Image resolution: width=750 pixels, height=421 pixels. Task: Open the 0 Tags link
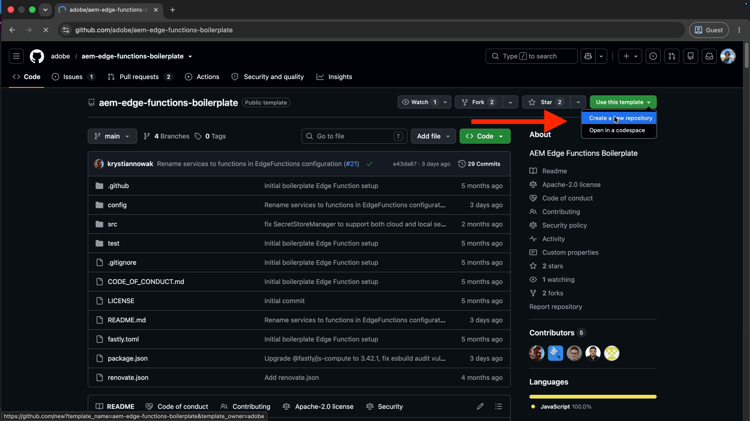coord(210,136)
